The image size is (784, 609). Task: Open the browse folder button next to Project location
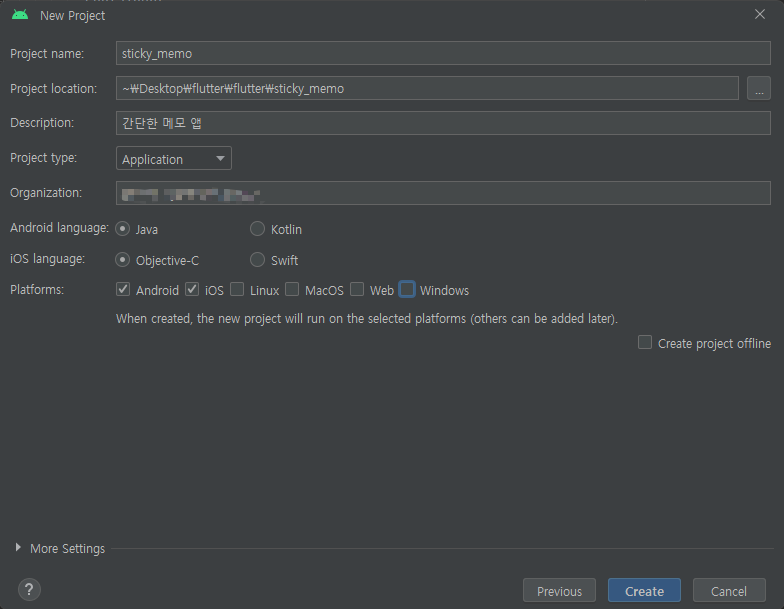click(x=758, y=88)
